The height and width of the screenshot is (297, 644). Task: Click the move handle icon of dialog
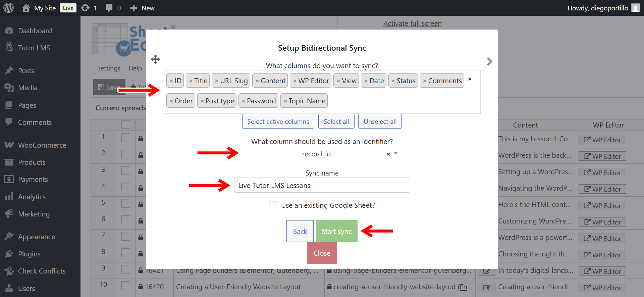[155, 59]
